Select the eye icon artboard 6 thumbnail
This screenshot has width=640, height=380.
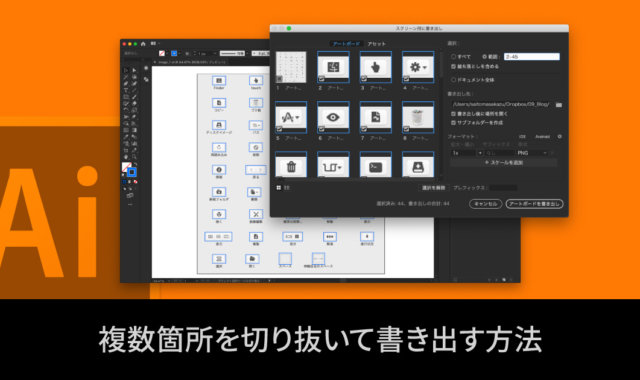333,117
